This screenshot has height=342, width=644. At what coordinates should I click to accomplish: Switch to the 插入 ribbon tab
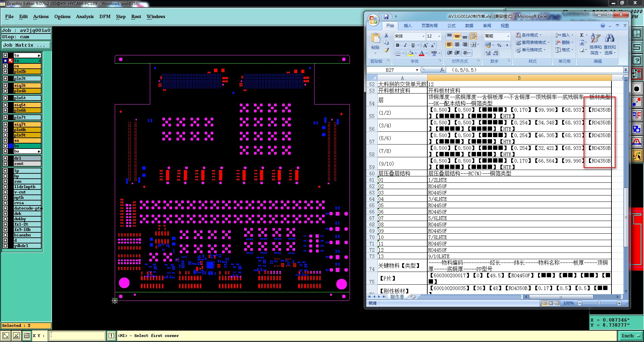click(408, 26)
